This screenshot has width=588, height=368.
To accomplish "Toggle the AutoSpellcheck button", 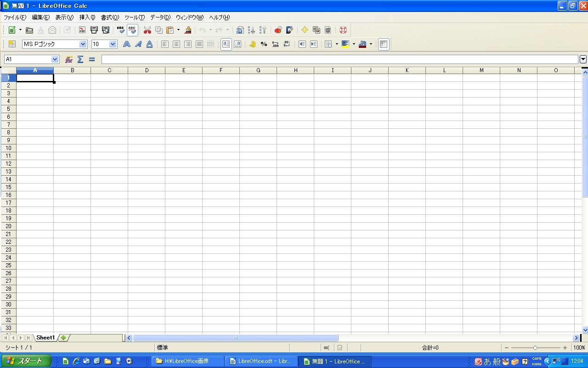I will click(x=132, y=30).
